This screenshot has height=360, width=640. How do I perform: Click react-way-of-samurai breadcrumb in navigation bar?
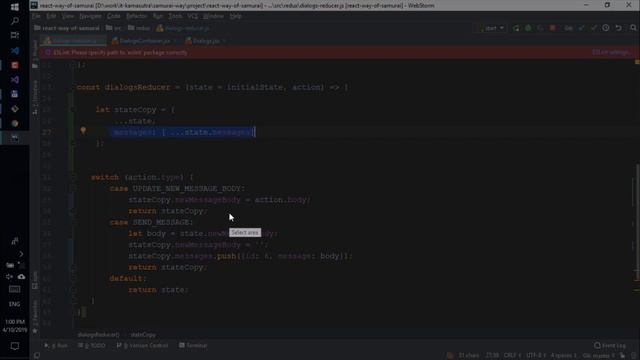click(x=67, y=28)
